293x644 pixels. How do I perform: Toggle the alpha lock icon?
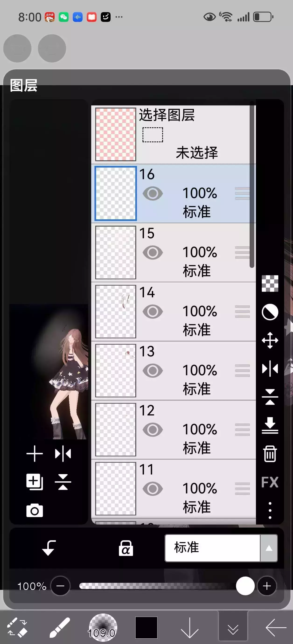coord(126,548)
